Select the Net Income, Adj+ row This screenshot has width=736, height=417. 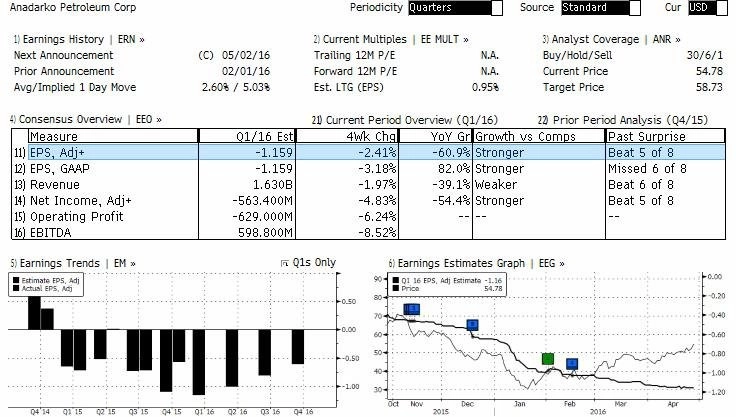368,201
